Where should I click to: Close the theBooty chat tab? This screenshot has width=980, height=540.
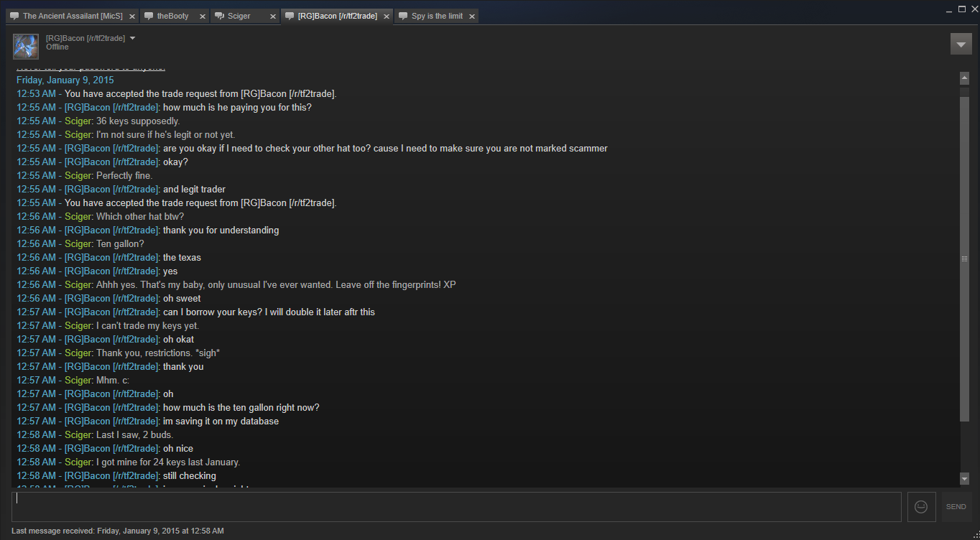tap(202, 17)
